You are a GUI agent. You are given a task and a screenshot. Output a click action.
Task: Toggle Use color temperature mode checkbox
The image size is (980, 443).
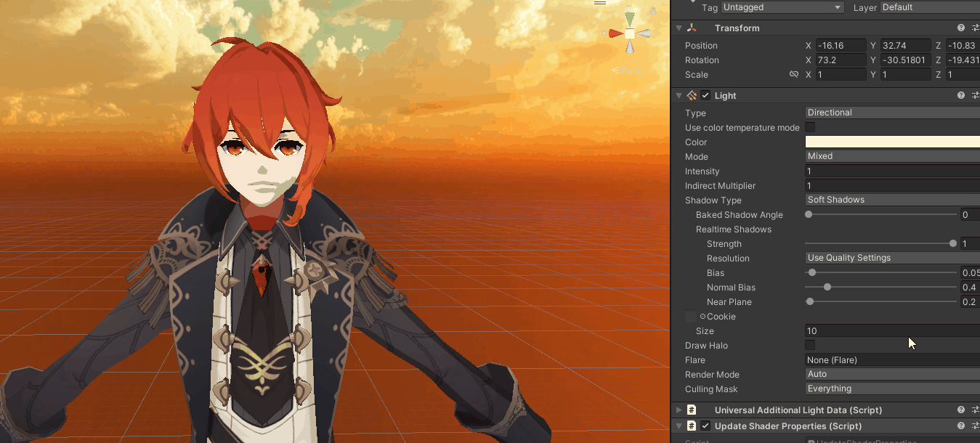point(810,127)
